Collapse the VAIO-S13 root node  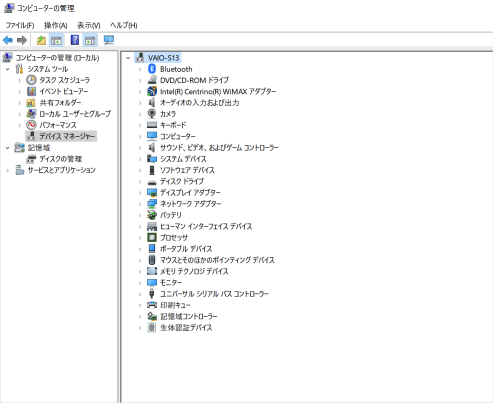click(128, 58)
